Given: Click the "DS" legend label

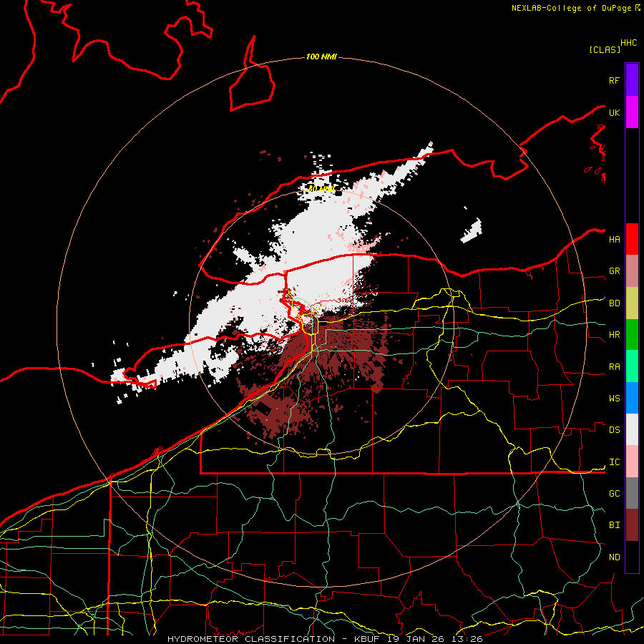Looking at the screenshot, I should pyautogui.click(x=614, y=430).
